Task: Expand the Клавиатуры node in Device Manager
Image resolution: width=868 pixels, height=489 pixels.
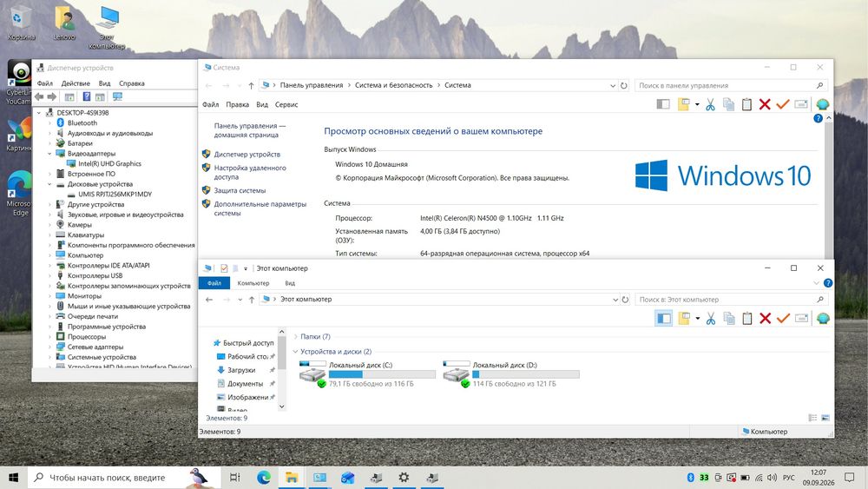Action: 49,235
